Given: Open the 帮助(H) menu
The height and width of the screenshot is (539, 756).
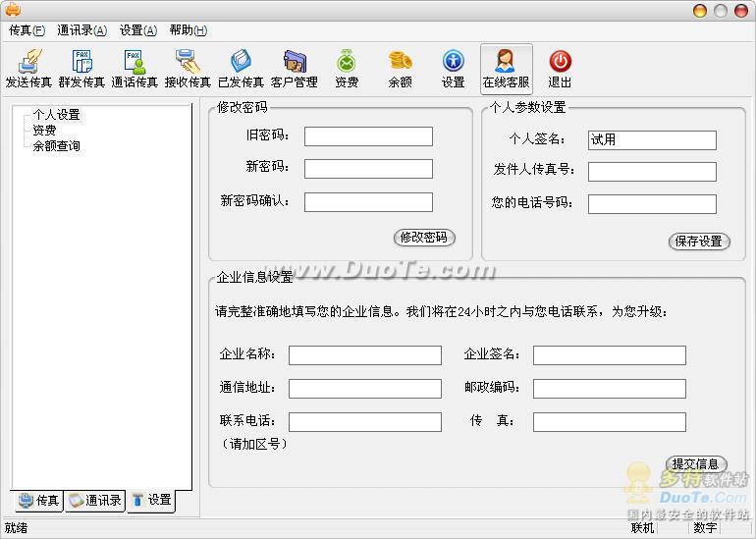Looking at the screenshot, I should (x=188, y=30).
